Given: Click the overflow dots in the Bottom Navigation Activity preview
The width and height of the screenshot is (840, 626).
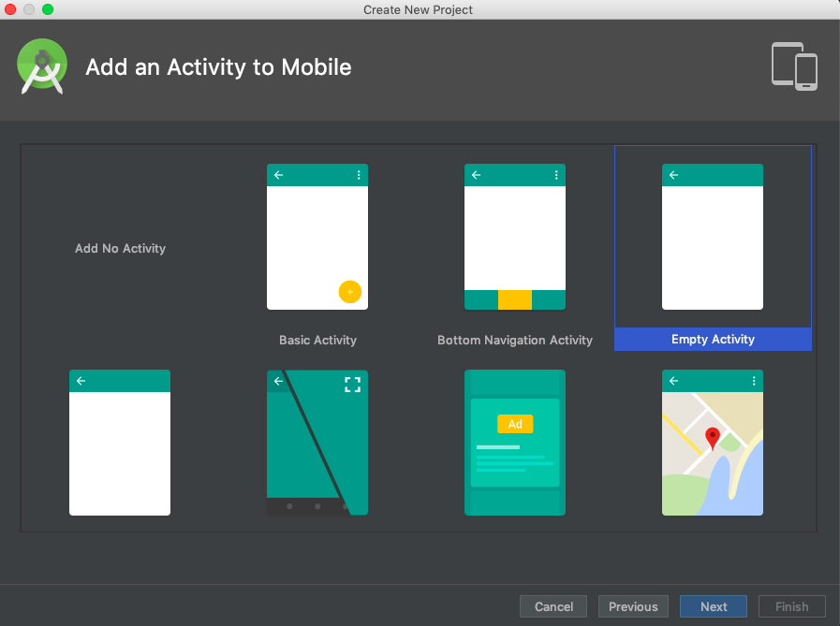Looking at the screenshot, I should click(556, 175).
